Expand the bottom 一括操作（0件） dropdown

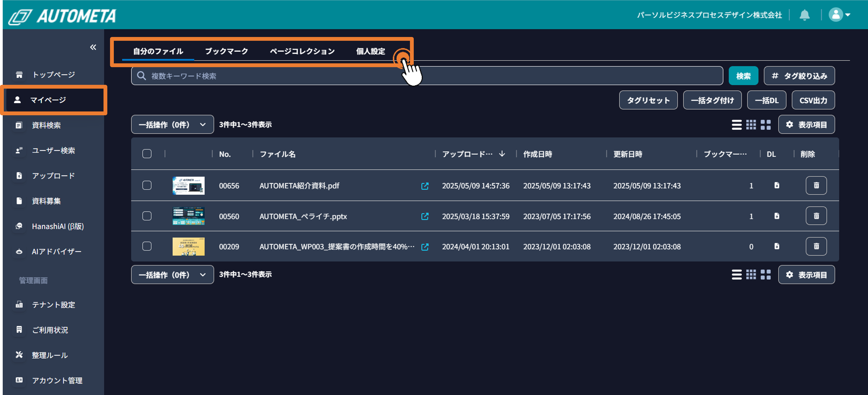172,275
